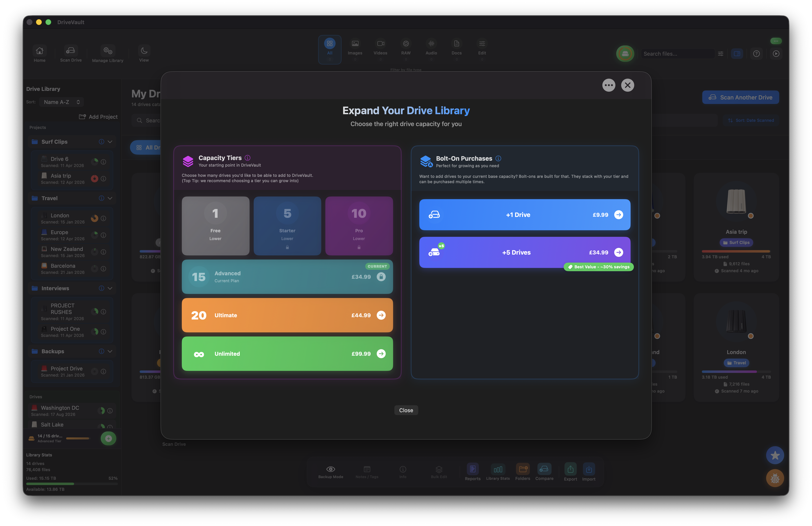Show info for Surf Clips project
The image size is (812, 526).
101,142
